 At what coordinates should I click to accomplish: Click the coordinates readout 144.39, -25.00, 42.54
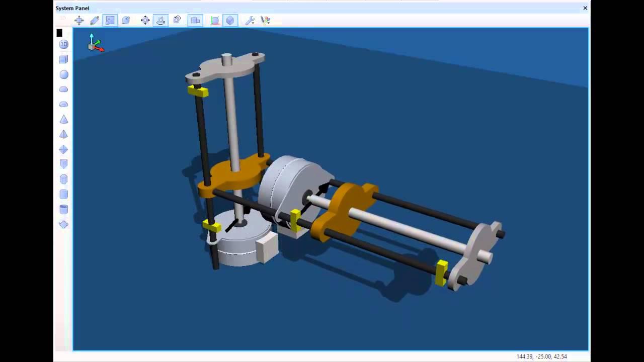pos(541,356)
